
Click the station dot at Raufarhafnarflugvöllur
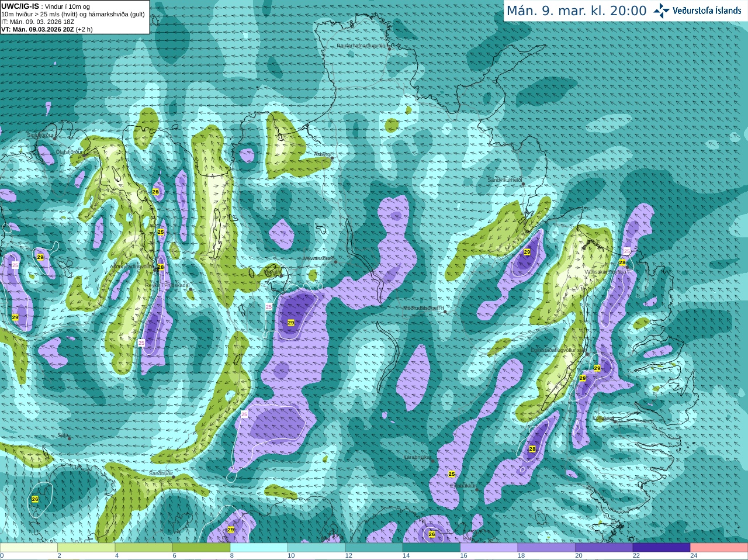(x=390, y=49)
